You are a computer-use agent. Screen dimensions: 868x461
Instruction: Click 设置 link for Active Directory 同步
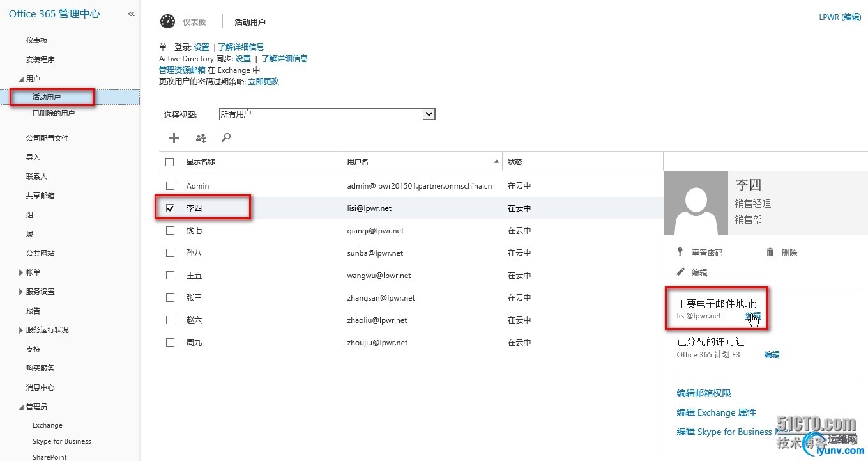(x=243, y=58)
